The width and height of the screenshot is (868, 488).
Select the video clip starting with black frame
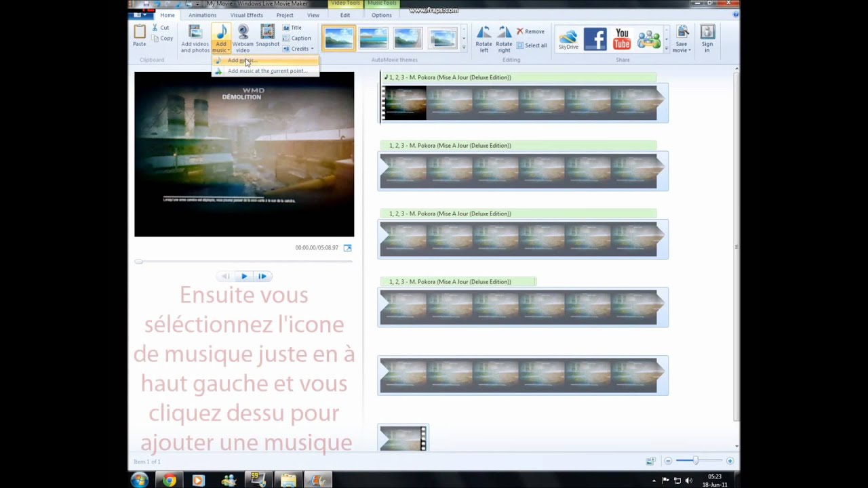pyautogui.click(x=523, y=102)
